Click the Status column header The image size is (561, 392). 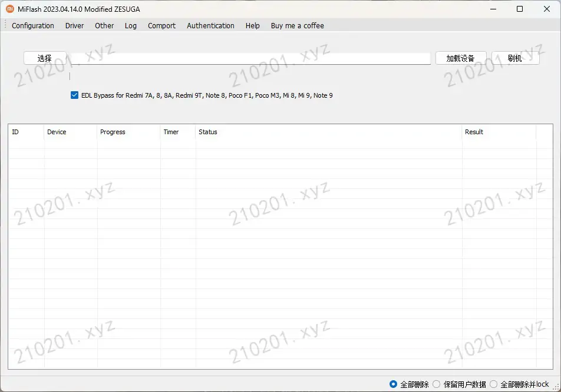coord(329,132)
